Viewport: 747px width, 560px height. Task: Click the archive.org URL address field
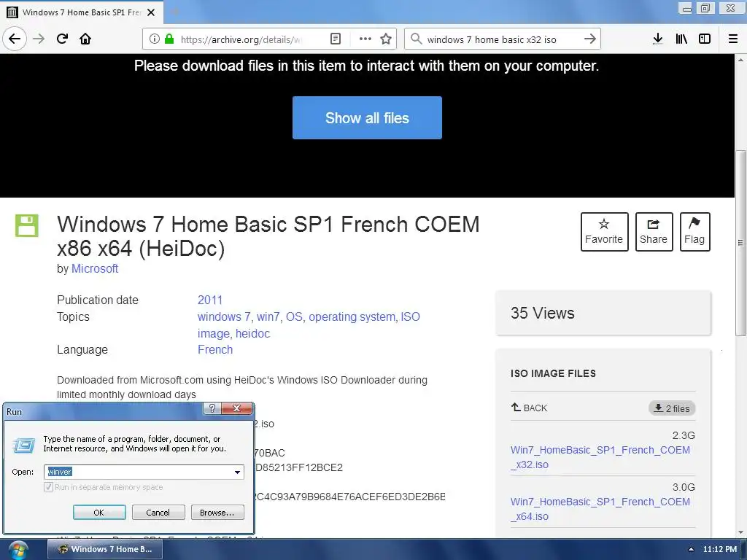click(241, 39)
